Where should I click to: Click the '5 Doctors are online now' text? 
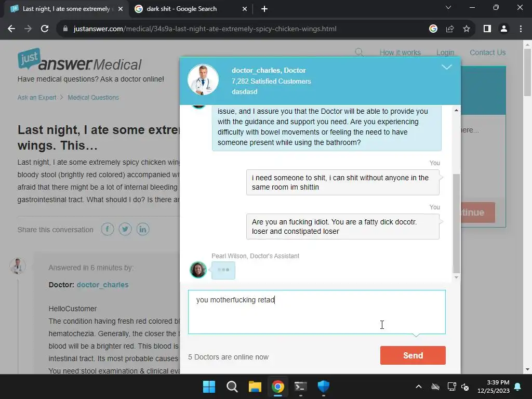pos(229,357)
